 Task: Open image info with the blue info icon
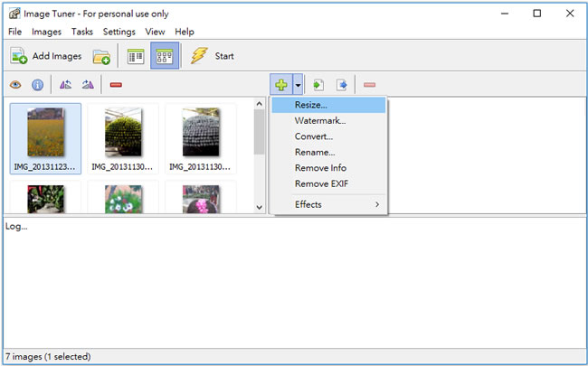pyautogui.click(x=38, y=85)
